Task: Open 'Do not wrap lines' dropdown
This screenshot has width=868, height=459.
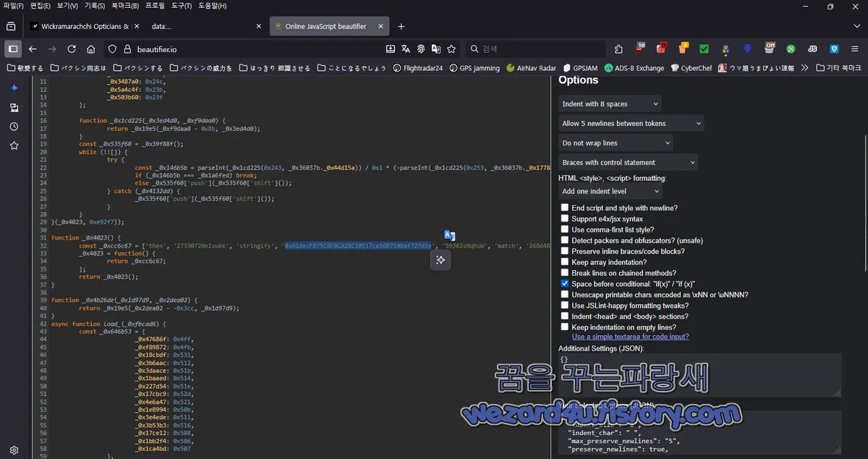Action: pos(616,143)
